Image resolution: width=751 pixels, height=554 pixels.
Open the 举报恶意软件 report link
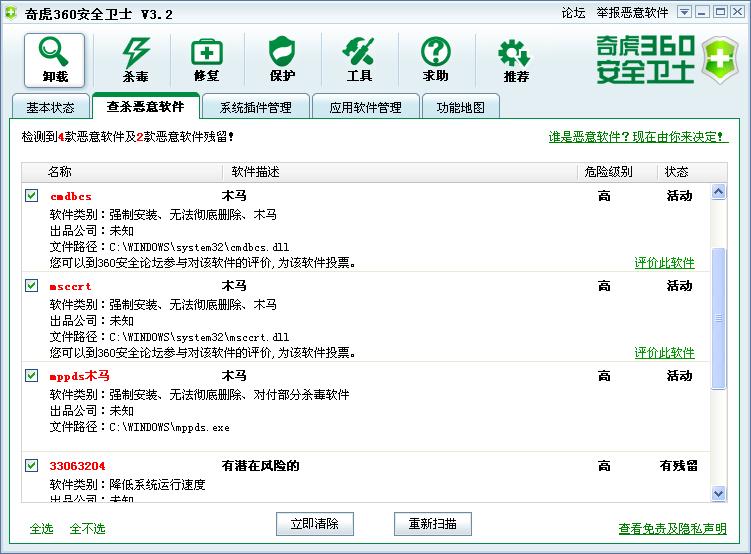[x=632, y=13]
